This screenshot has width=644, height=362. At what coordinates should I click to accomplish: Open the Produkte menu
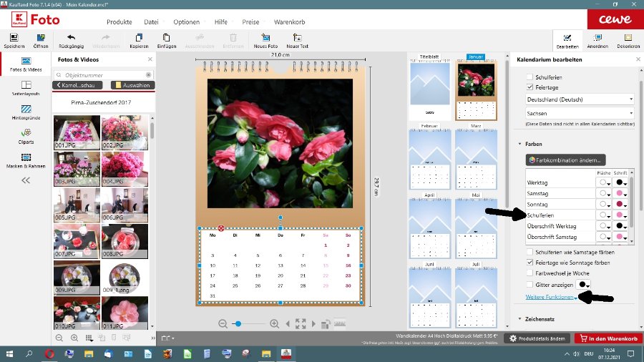[119, 21]
